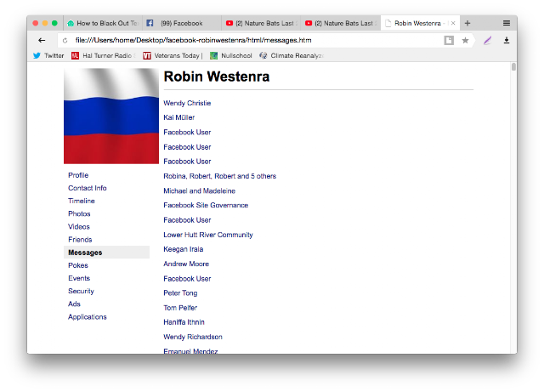
Task: Open the Ads sidebar link
Action: (74, 304)
